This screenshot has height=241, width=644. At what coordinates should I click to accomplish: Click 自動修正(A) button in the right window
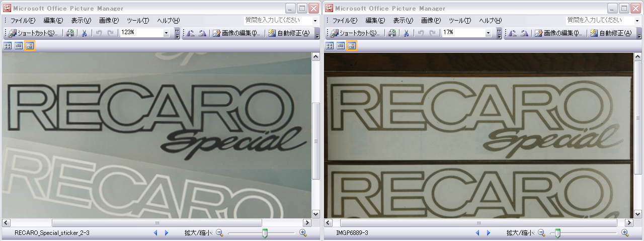(x=612, y=33)
